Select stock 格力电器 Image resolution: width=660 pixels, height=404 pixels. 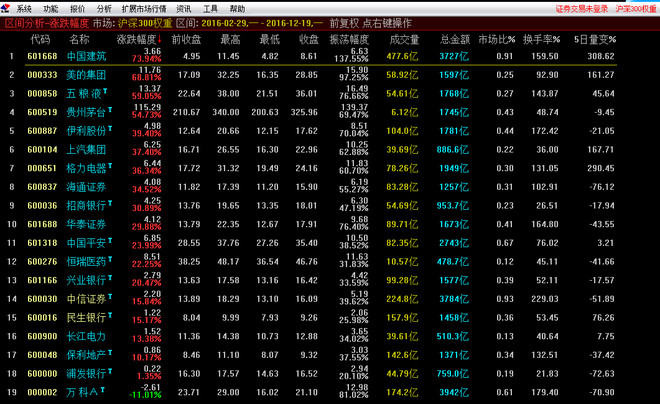tap(86, 168)
